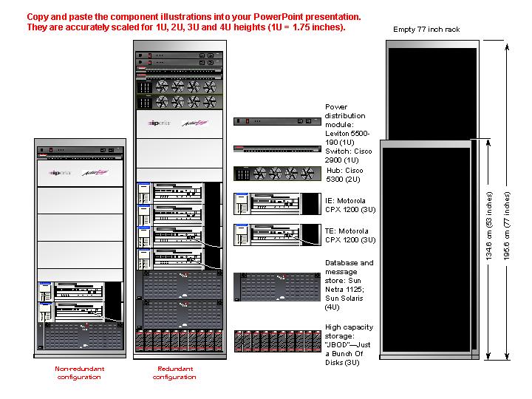Viewport: 532px width, 399px height.
Task: Select the Leviton power distribution module illustration
Action: 277,121
